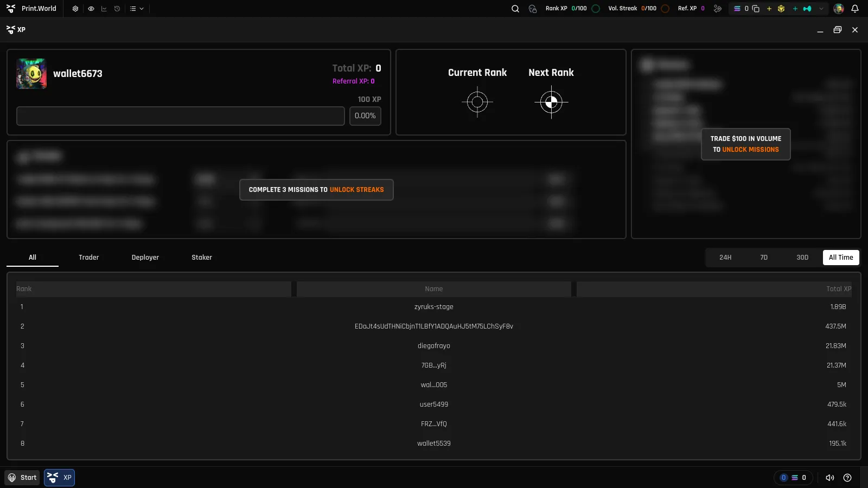Open the chart icon in the top toolbar
The image size is (868, 488).
[104, 9]
